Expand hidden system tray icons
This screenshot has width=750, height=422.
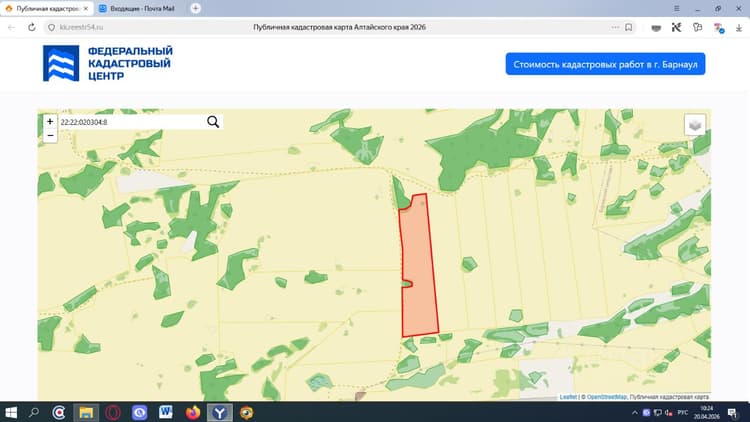point(635,412)
